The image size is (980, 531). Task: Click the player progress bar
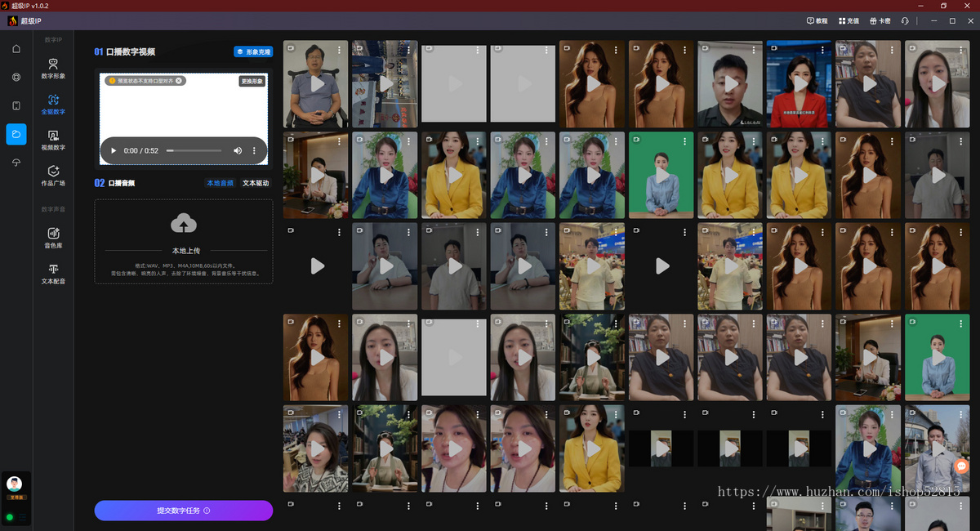(194, 150)
